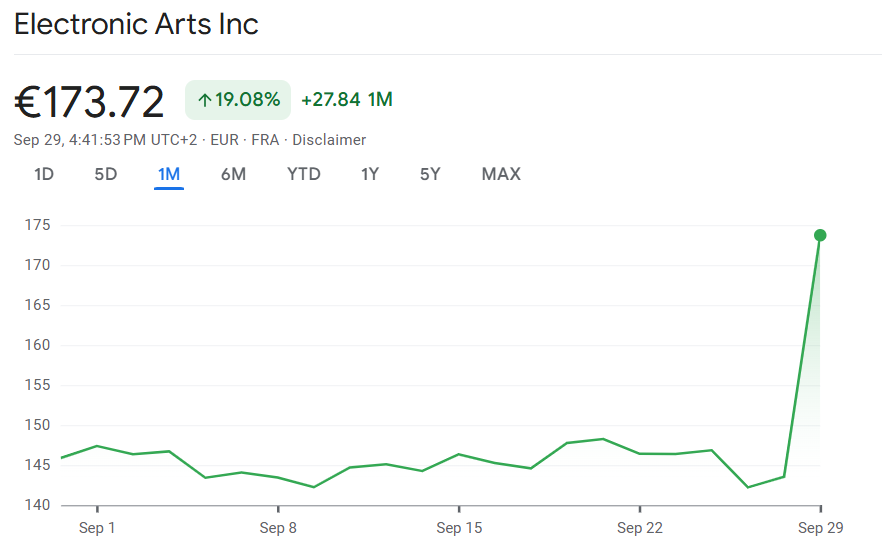Click the Electronic Arts Inc title
This screenshot has width=882, height=552.
[137, 24]
